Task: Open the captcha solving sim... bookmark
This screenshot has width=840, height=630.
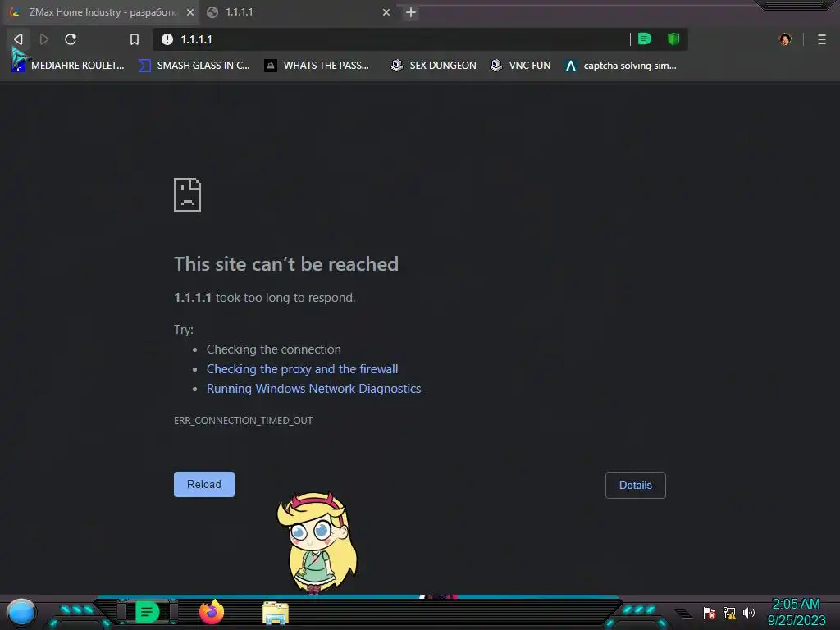Action: [621, 66]
